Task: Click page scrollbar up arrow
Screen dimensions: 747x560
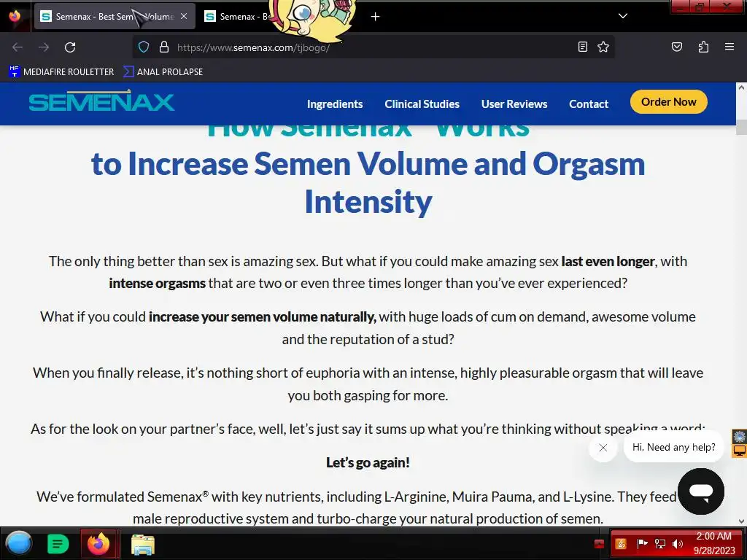Action: tap(741, 87)
